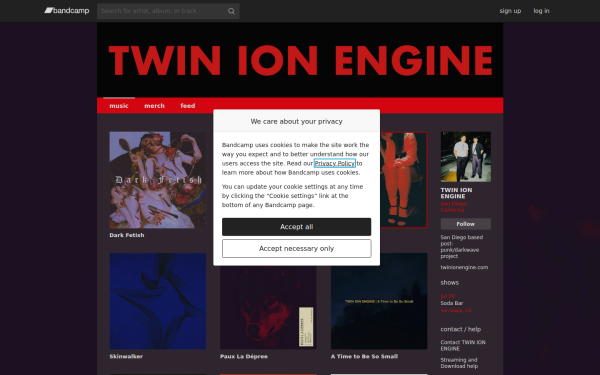Open the Privacy Policy link

[334, 163]
